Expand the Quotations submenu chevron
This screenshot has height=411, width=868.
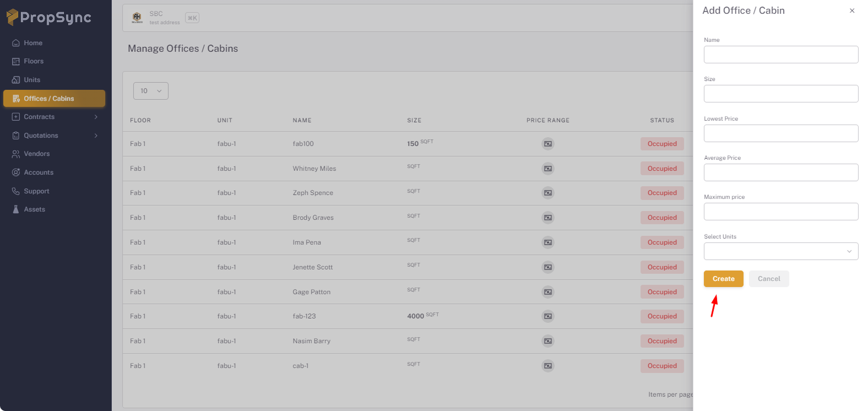[96, 136]
